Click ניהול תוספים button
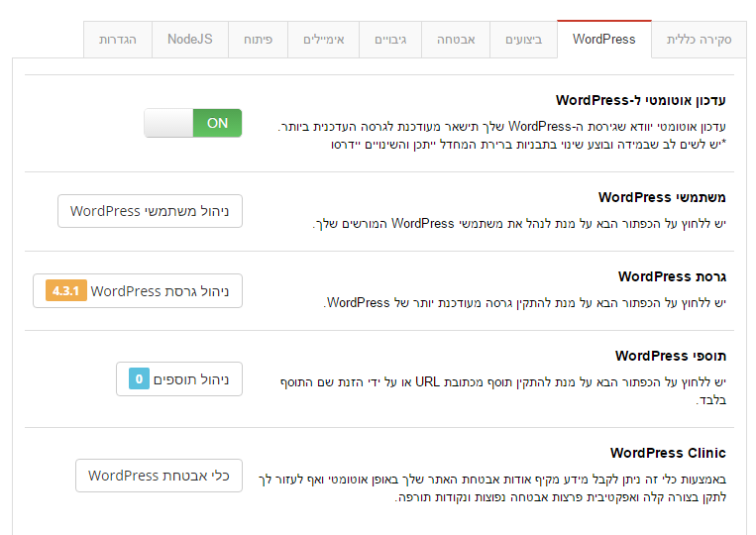This screenshot has height=535, width=756. (x=179, y=379)
